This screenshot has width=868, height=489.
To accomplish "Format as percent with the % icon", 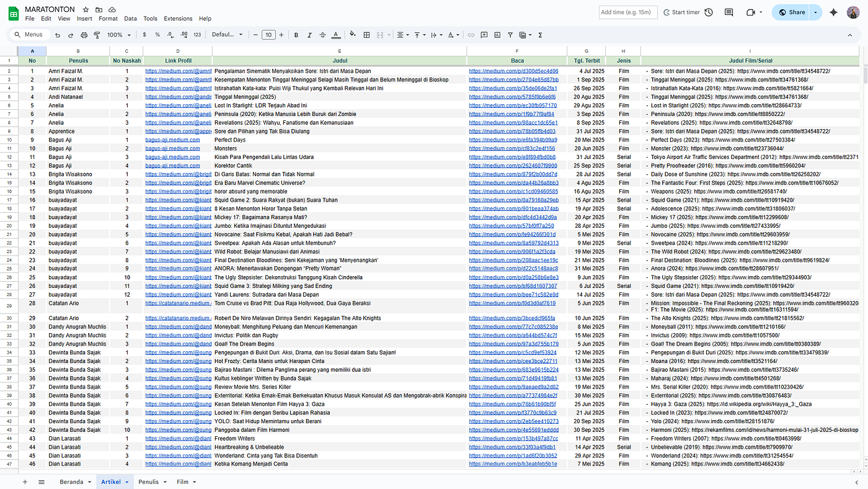I will (157, 35).
